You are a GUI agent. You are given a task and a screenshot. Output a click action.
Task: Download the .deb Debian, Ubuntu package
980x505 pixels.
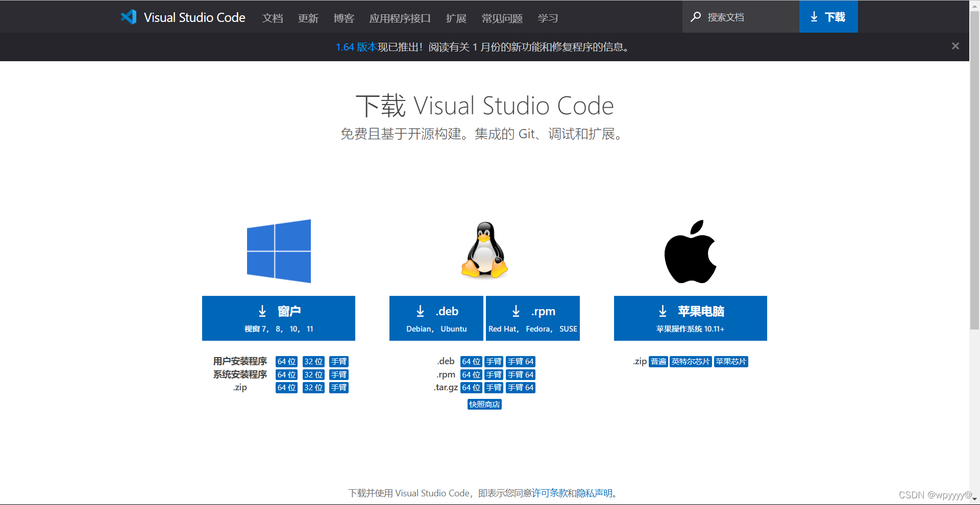[x=436, y=318]
